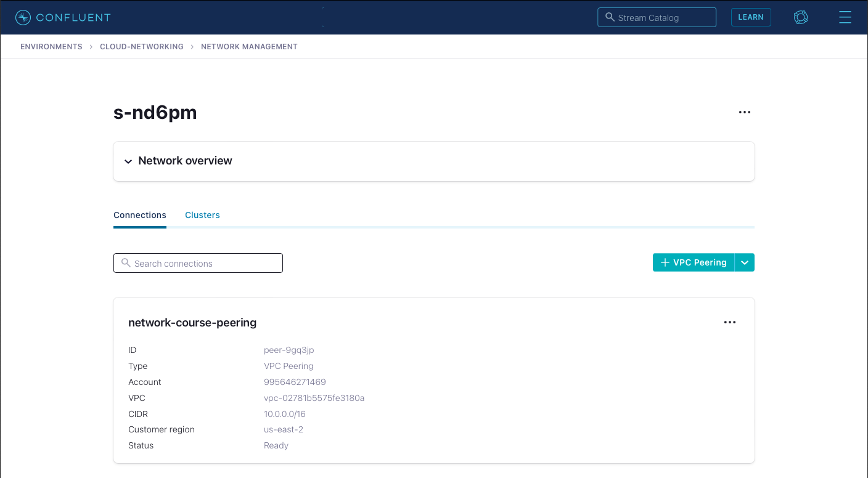Open the hamburger main menu
The image size is (868, 478).
pyautogui.click(x=845, y=17)
